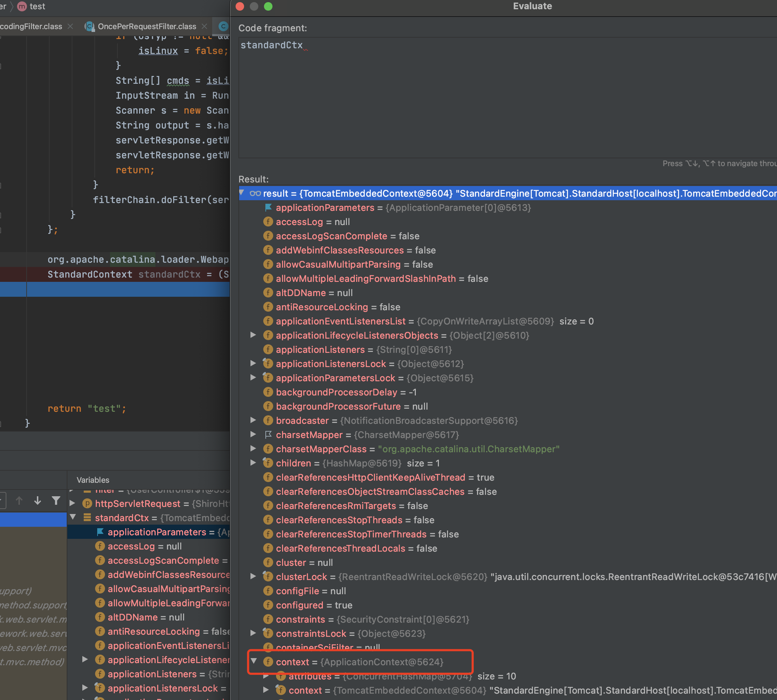The width and height of the screenshot is (777, 700).
Task: Select the test breadcrumb item
Action: coord(37,6)
